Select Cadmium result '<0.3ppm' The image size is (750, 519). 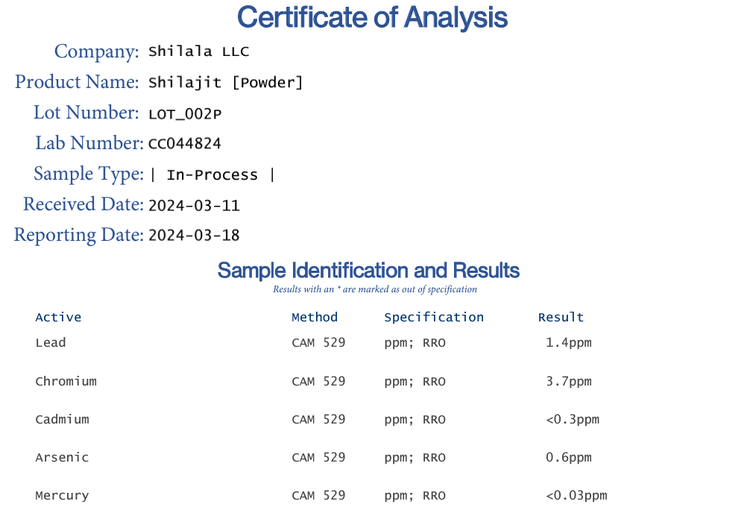(572, 420)
